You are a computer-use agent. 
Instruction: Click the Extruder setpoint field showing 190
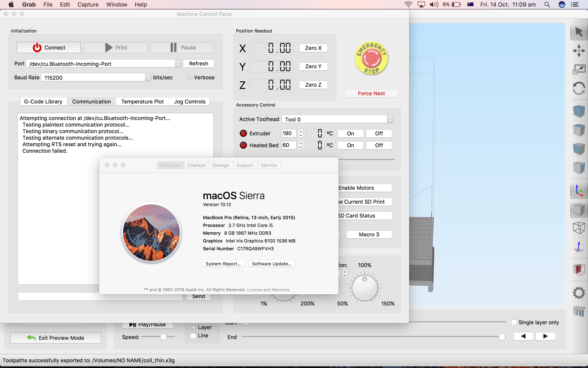click(x=289, y=133)
